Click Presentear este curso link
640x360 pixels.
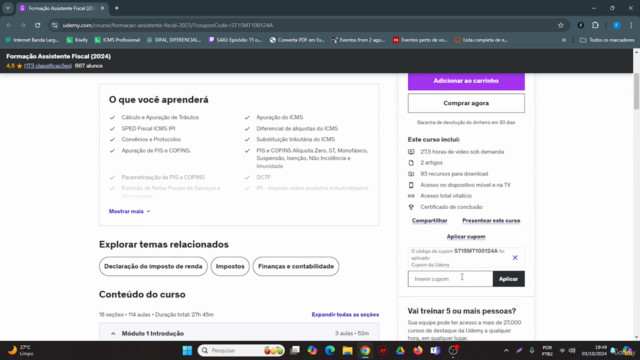tap(491, 221)
